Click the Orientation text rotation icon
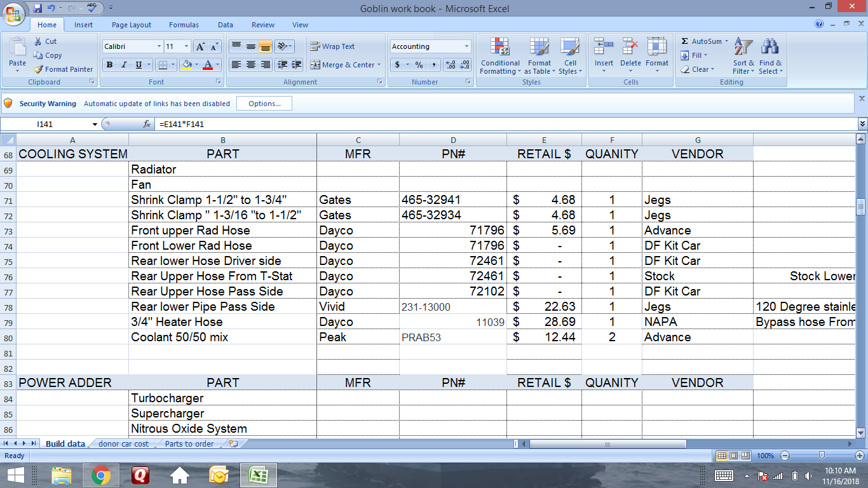The width and height of the screenshot is (868, 488). [285, 46]
